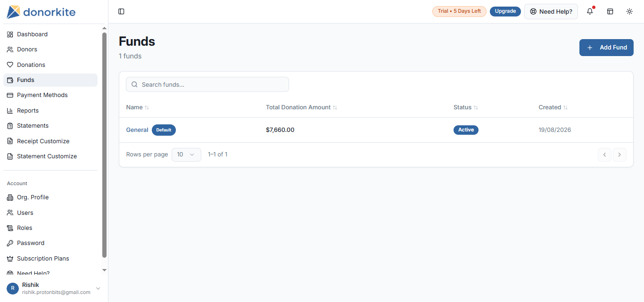This screenshot has height=302, width=644.
Task: Click the R user avatar
Action: coord(13,288)
